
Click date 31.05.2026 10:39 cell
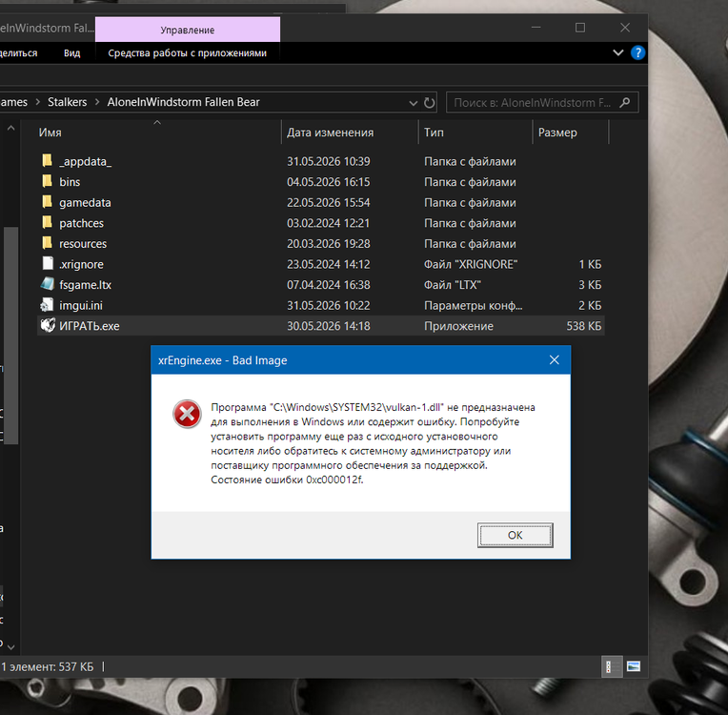[328, 161]
